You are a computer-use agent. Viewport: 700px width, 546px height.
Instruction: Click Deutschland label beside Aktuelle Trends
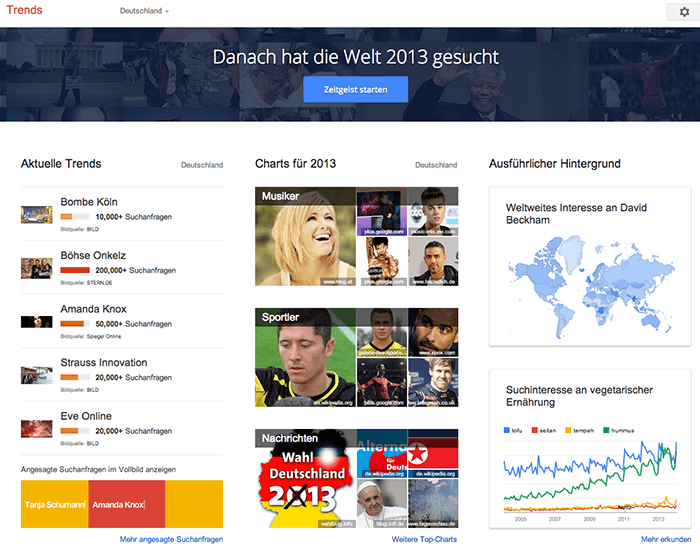pos(202,165)
